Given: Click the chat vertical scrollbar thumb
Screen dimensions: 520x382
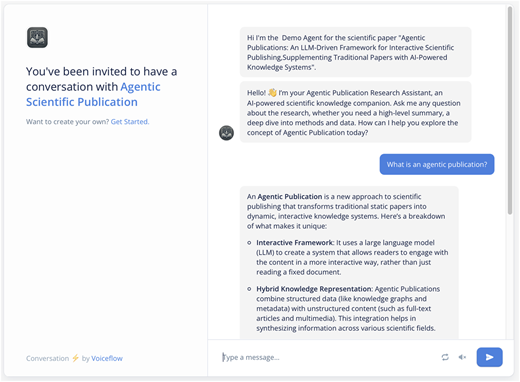Looking at the screenshot, I should click(510, 110).
